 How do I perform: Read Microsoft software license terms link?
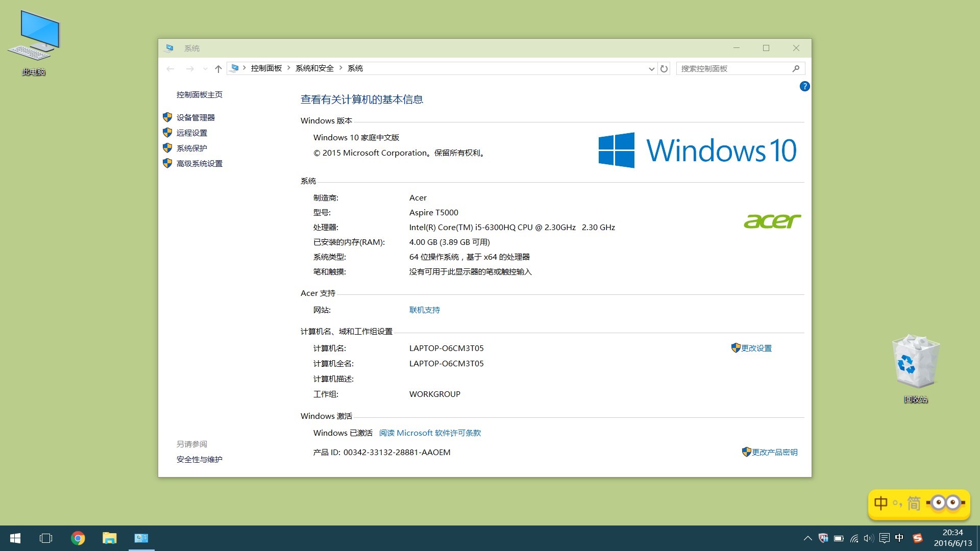click(x=430, y=433)
